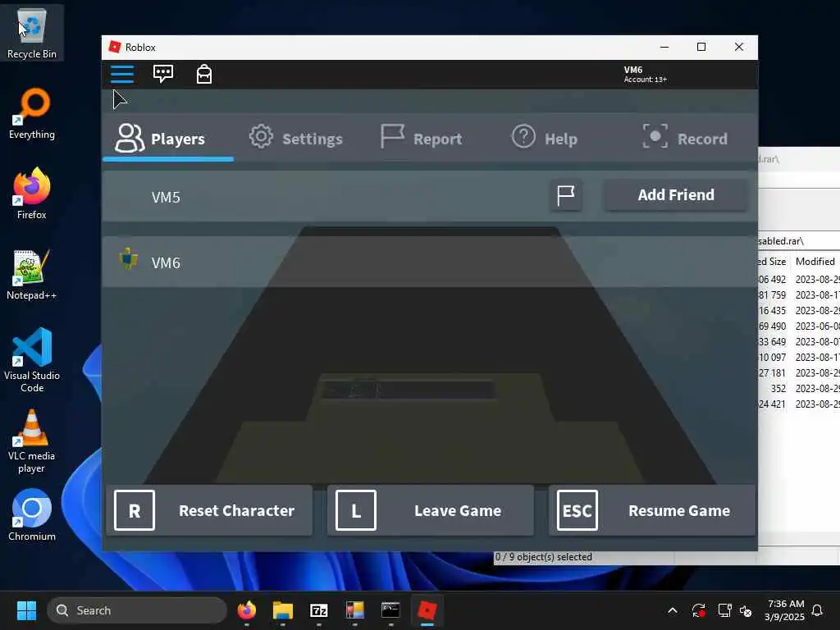Click the network tray icon
The height and width of the screenshot is (630, 840).
[724, 610]
